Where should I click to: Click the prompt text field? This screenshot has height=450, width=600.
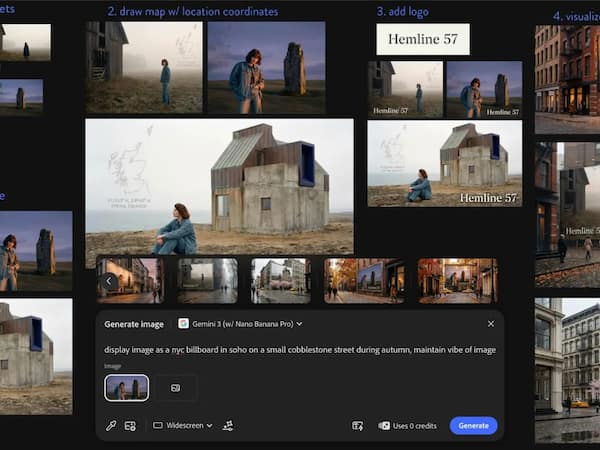coord(300,350)
